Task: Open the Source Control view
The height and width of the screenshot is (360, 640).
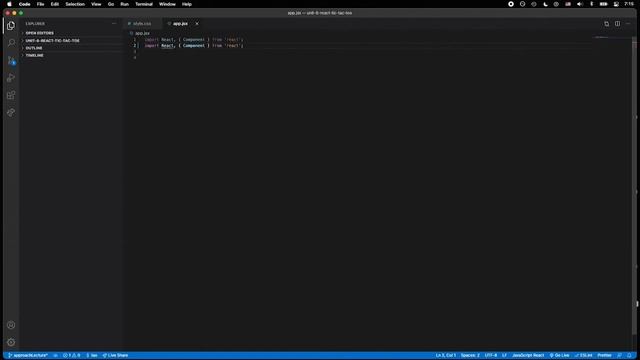Action: tap(11, 60)
